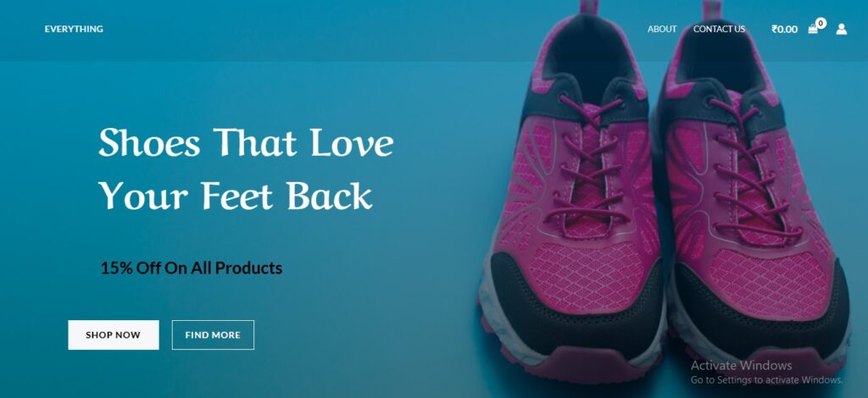This screenshot has height=398, width=868.
Task: Click the cart item count badge
Action: point(821,23)
